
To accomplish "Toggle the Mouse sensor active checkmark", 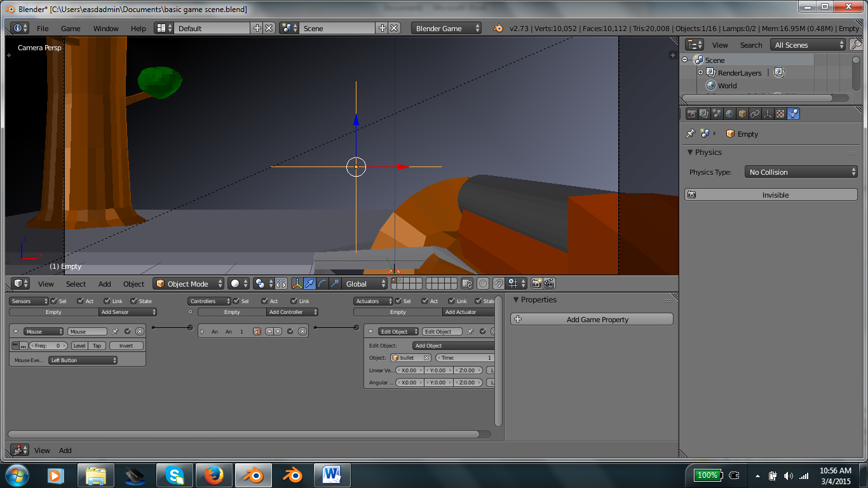I will coord(128,332).
